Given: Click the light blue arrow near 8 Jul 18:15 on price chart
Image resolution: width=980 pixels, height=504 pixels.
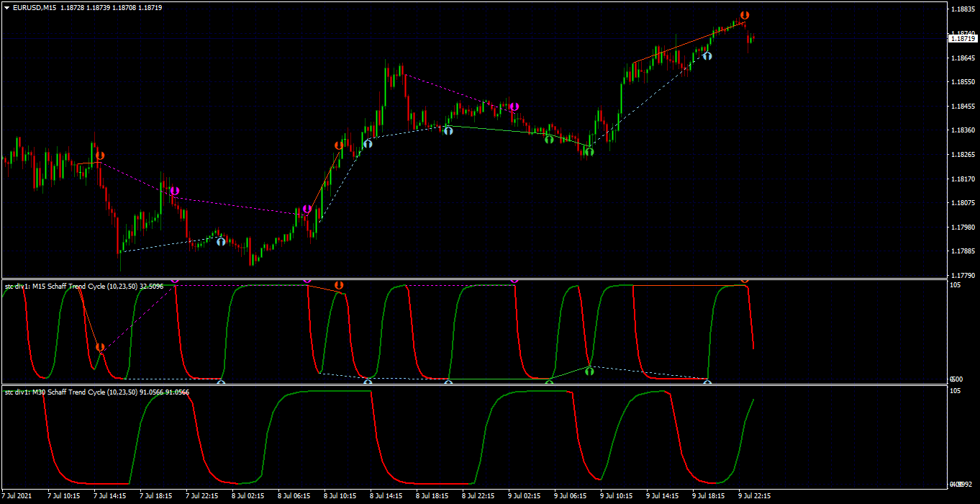Looking at the screenshot, I should [x=448, y=131].
